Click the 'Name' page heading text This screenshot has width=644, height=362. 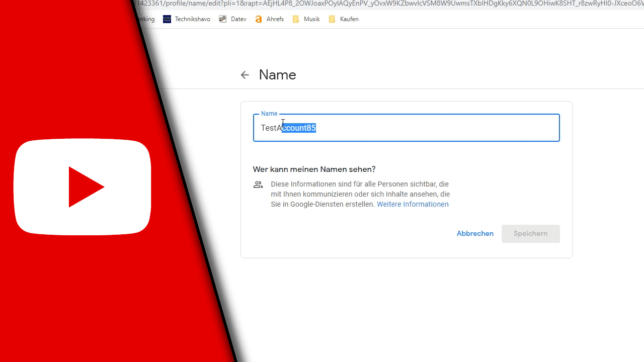277,75
